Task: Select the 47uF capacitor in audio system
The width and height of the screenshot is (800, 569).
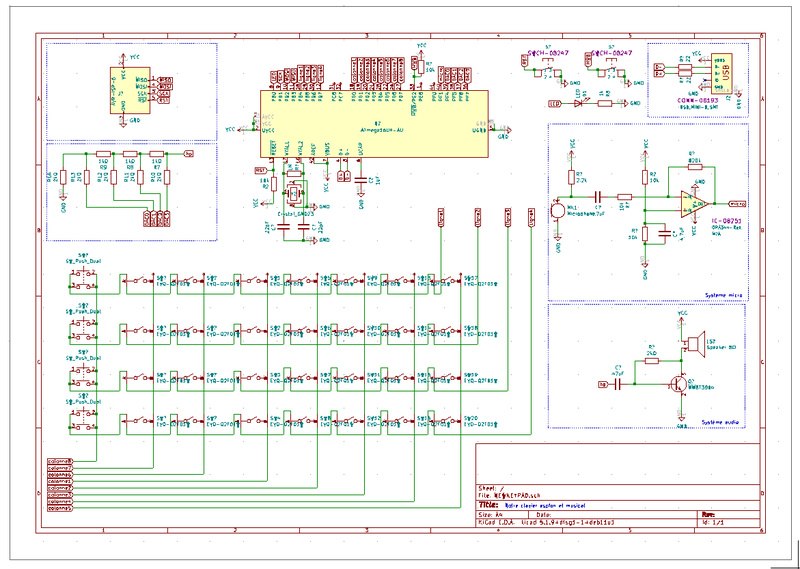Action: [617, 383]
